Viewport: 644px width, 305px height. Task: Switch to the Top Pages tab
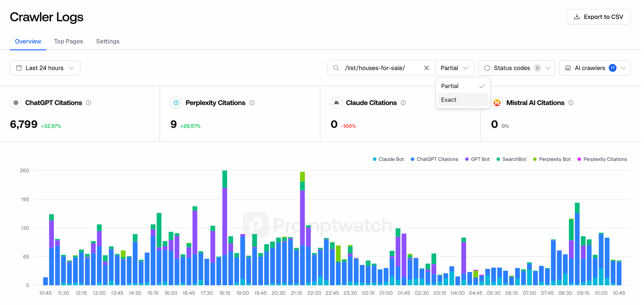(x=68, y=41)
